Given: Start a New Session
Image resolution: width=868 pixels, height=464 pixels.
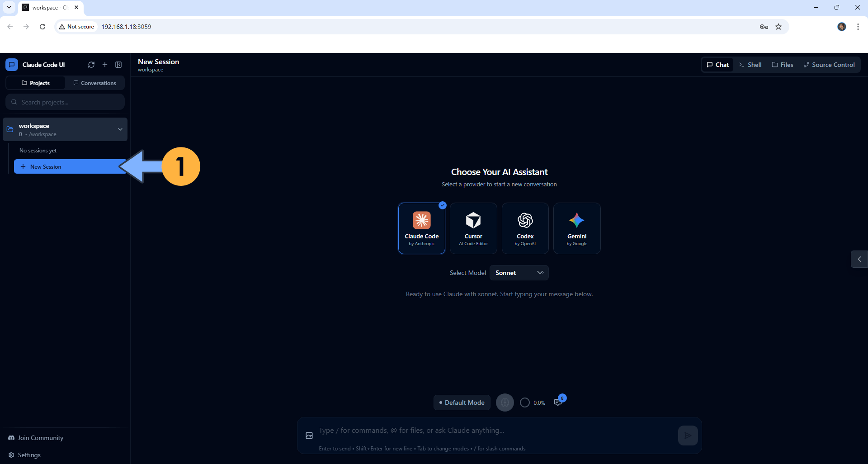Looking at the screenshot, I should [x=46, y=166].
